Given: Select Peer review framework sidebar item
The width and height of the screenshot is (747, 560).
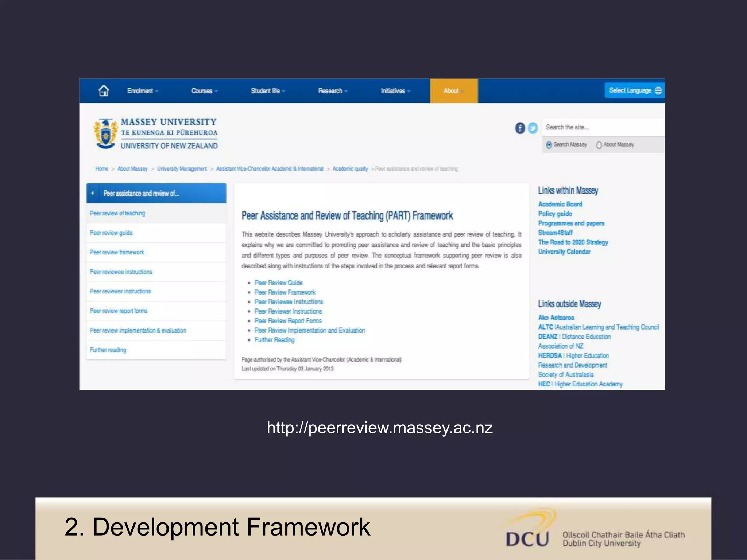Looking at the screenshot, I should [x=156, y=252].
